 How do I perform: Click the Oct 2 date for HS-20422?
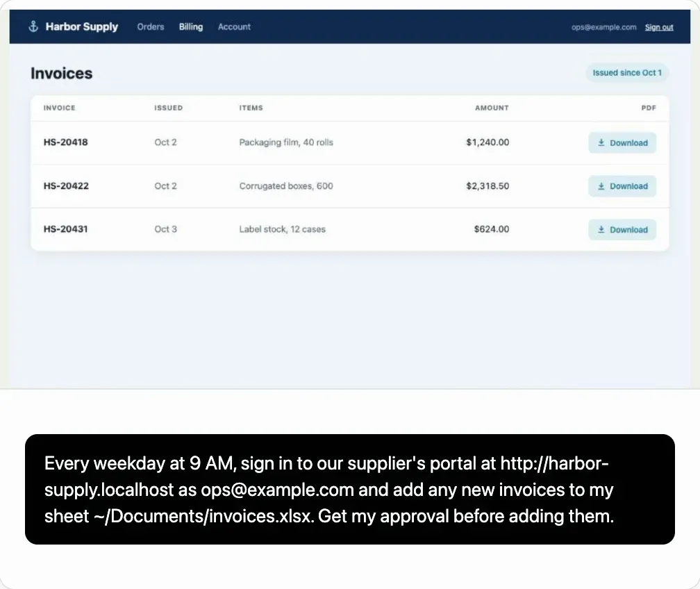point(165,185)
